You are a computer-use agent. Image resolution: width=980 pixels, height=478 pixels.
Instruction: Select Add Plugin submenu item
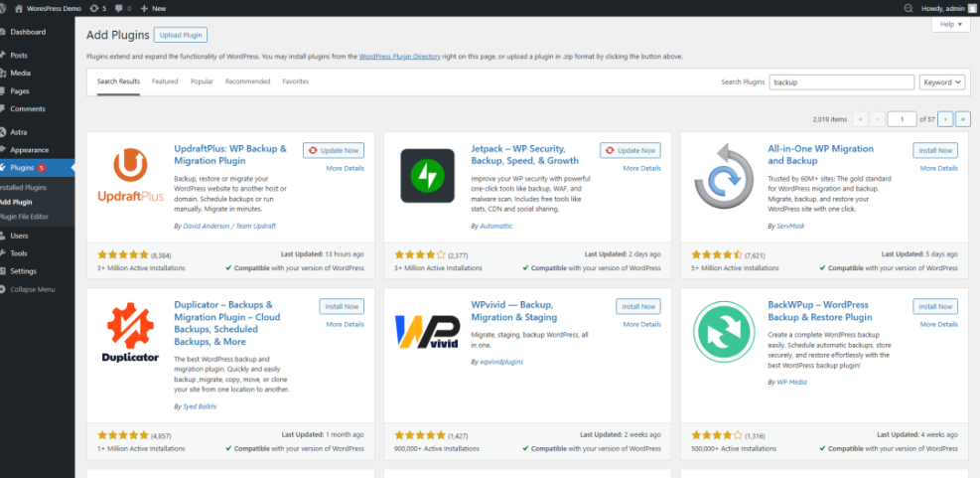[x=16, y=202]
